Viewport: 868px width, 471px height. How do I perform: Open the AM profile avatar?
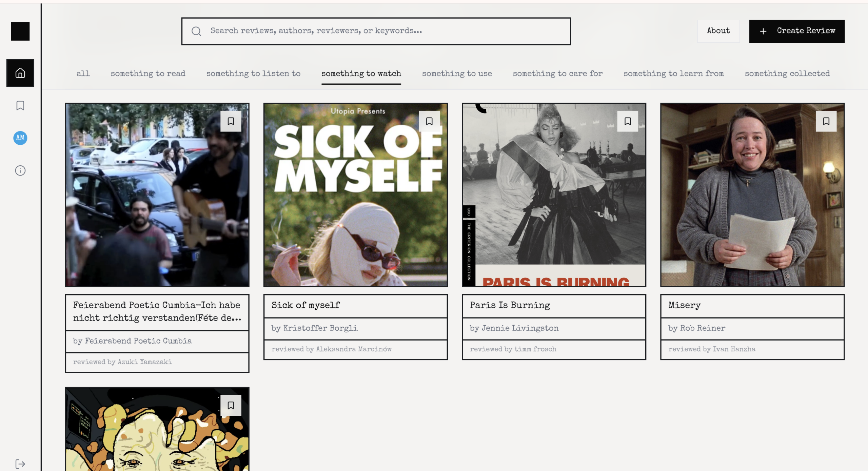tap(20, 138)
